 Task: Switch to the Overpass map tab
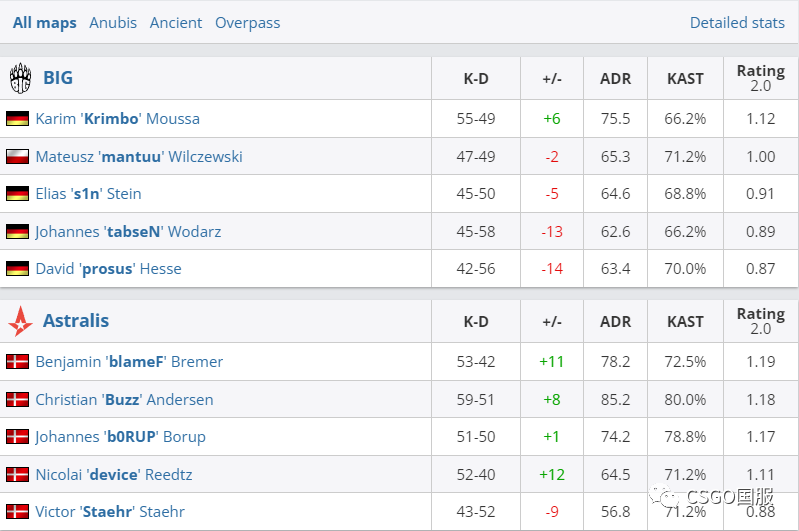(x=247, y=22)
